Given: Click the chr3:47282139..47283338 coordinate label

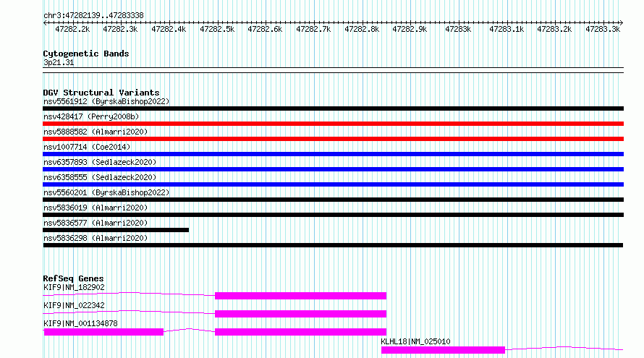Looking at the screenshot, I should [93, 16].
